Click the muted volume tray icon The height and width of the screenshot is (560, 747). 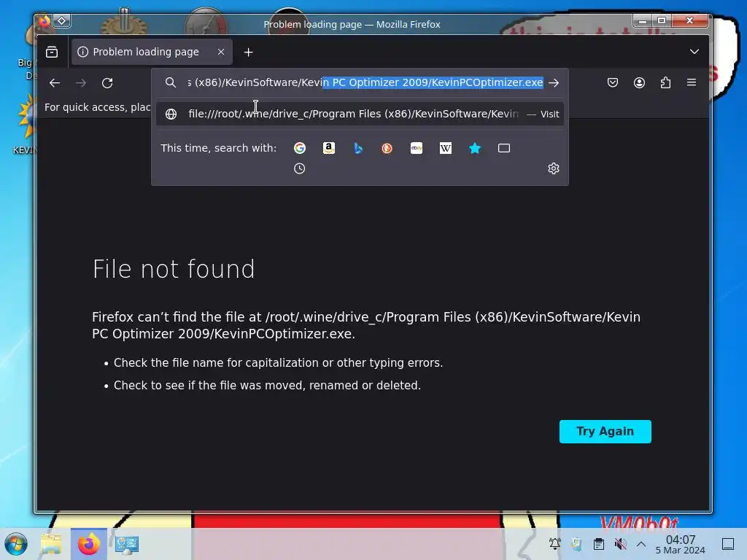tap(620, 544)
